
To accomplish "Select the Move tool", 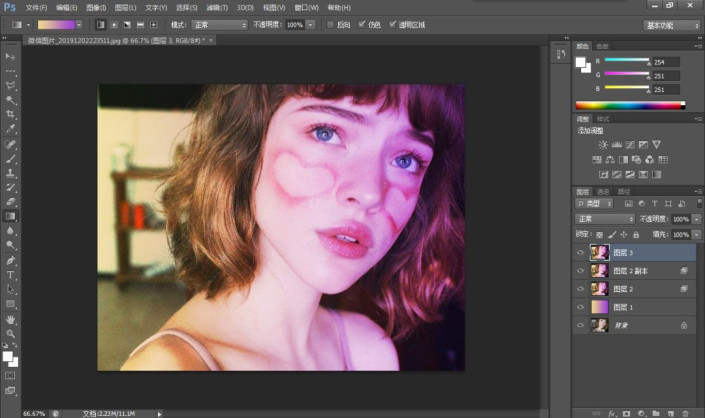I will pos(10,57).
